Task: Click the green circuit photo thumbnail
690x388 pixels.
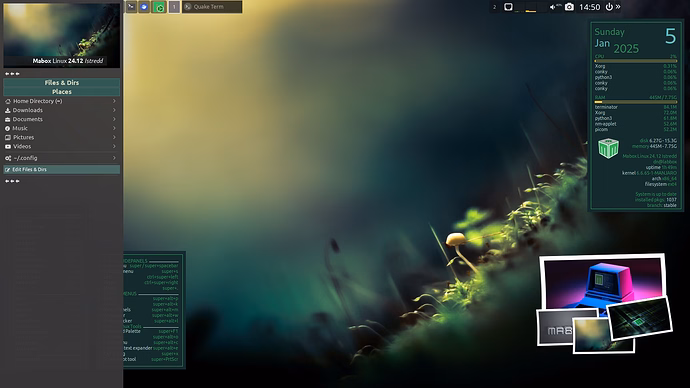Action: [640, 318]
